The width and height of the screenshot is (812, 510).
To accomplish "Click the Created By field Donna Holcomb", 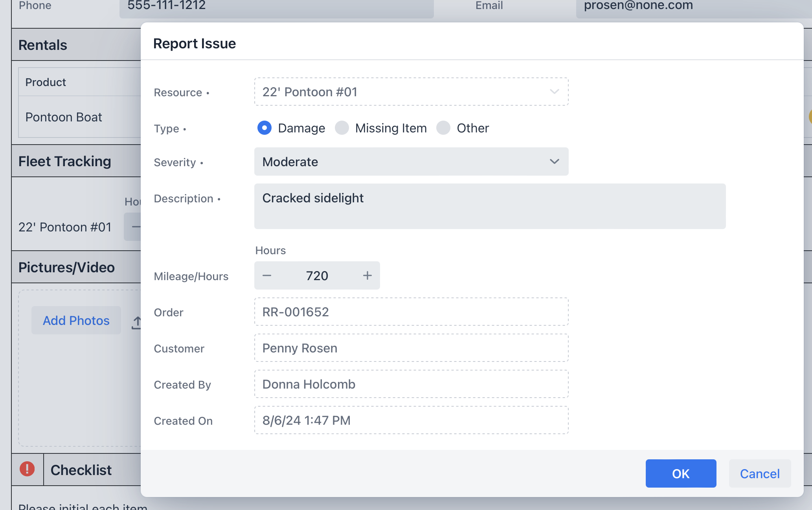I will 411,384.
